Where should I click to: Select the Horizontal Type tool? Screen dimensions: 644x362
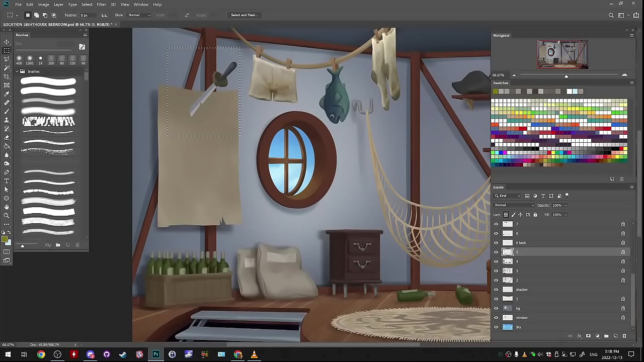(7, 181)
